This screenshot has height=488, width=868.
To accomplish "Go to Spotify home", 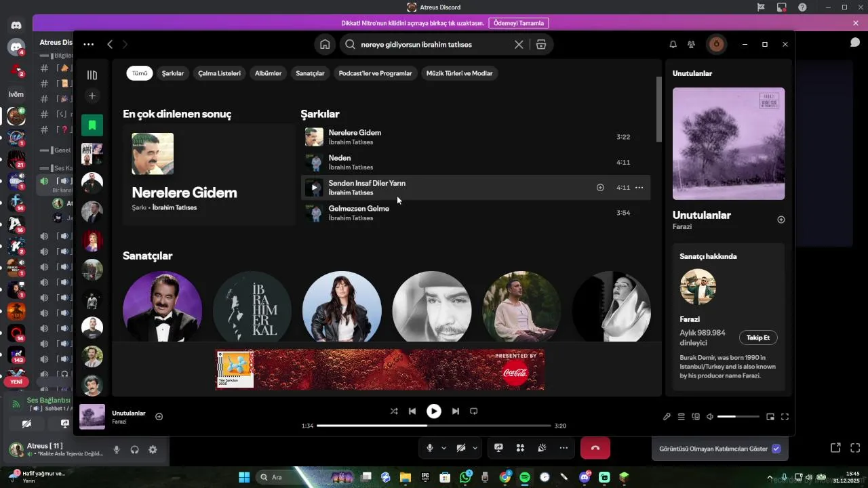I will [x=325, y=44].
